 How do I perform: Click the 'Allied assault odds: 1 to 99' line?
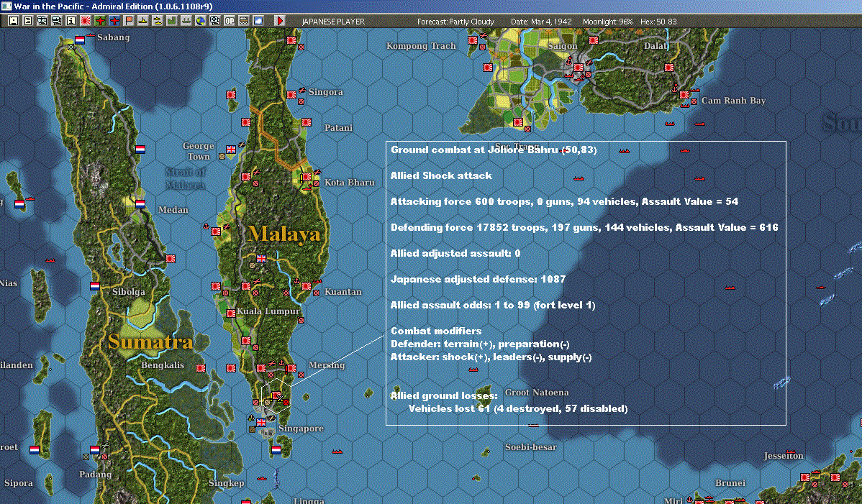point(493,305)
